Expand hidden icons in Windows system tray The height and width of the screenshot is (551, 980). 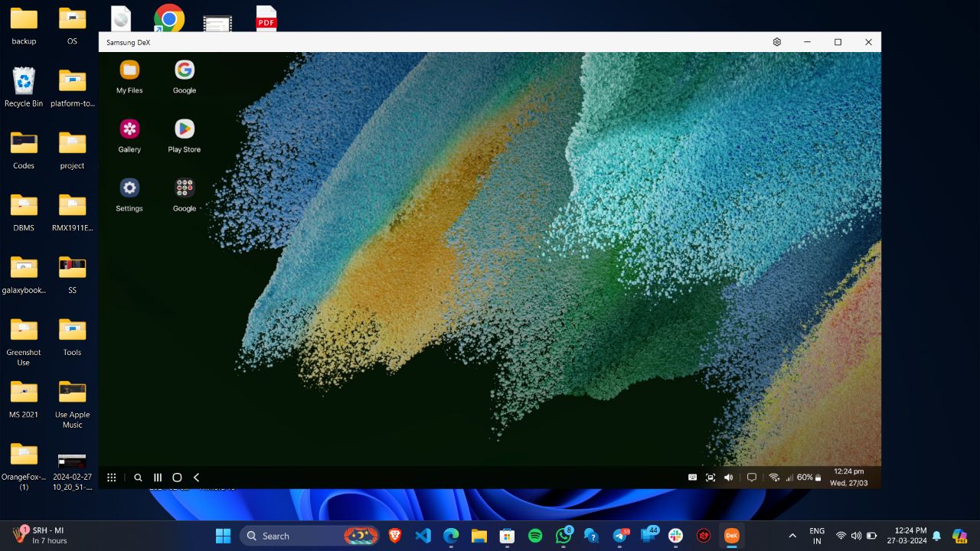(x=792, y=535)
